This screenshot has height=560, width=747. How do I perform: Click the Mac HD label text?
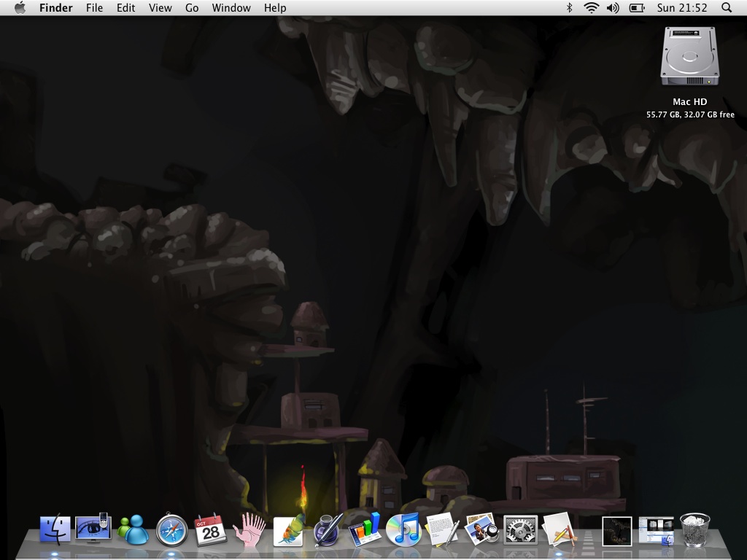pyautogui.click(x=690, y=101)
